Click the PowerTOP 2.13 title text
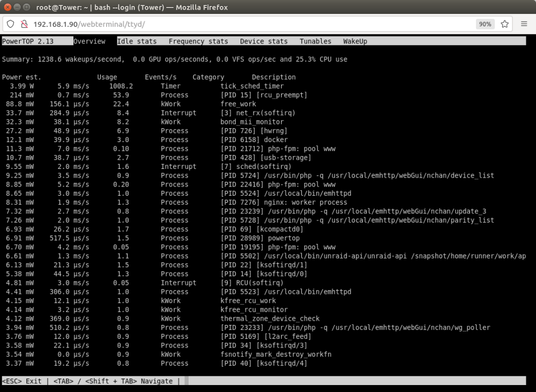This screenshot has height=392, width=536. (28, 41)
